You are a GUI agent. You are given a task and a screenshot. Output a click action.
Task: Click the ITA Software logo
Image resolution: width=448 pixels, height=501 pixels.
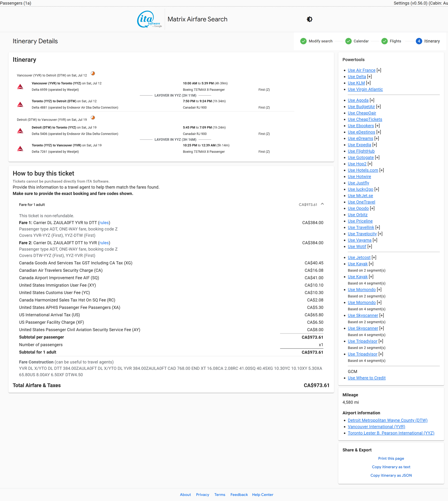coord(149,19)
